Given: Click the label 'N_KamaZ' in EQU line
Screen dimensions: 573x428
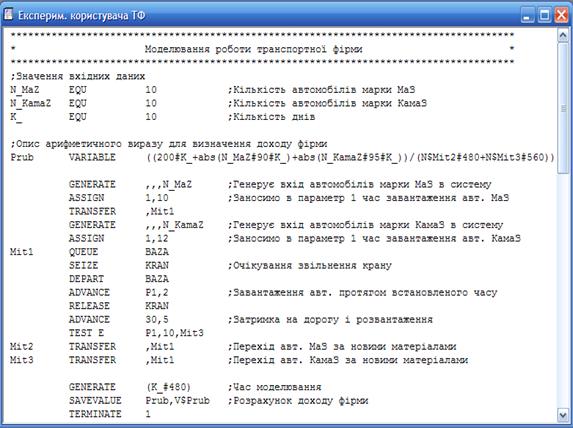Looking at the screenshot, I should click(31, 103).
